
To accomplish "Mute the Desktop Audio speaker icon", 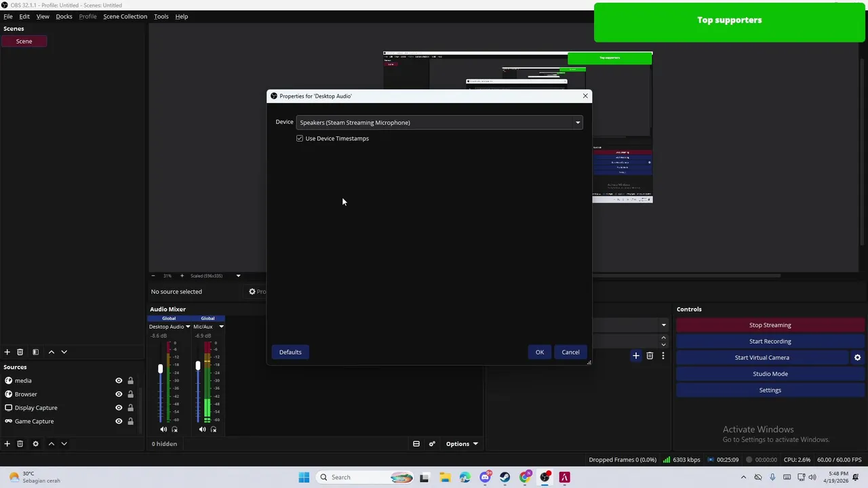I will (163, 429).
